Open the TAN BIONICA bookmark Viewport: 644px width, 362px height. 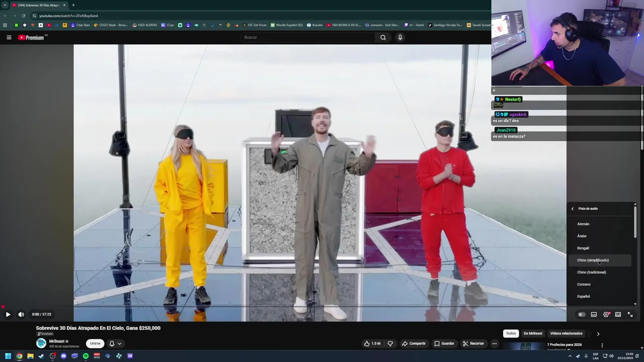(x=344, y=25)
